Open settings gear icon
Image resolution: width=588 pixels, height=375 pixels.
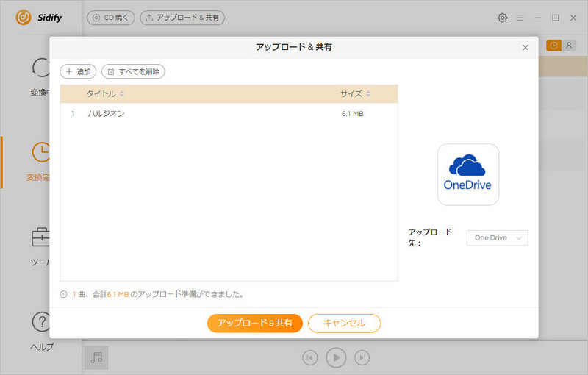[503, 18]
